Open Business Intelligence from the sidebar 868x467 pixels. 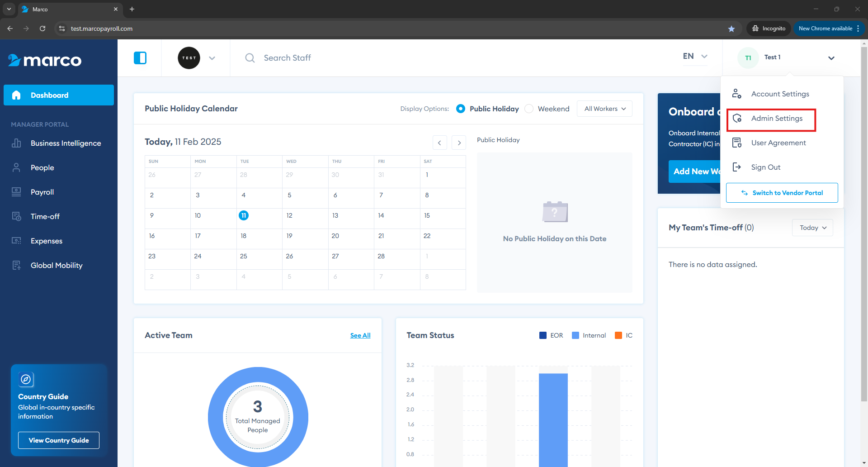[66, 143]
